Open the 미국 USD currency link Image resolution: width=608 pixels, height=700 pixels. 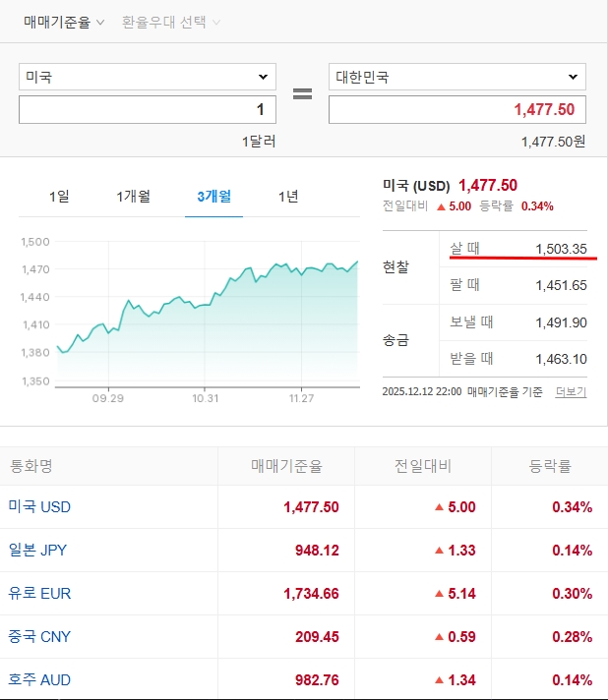39,507
